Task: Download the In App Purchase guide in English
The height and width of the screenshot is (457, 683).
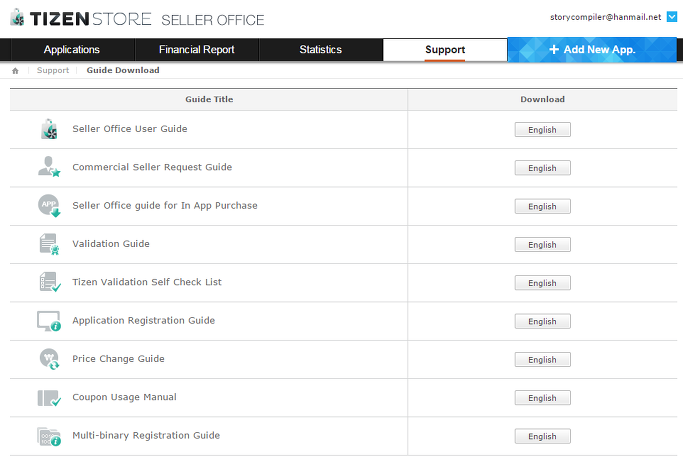Action: tap(542, 206)
